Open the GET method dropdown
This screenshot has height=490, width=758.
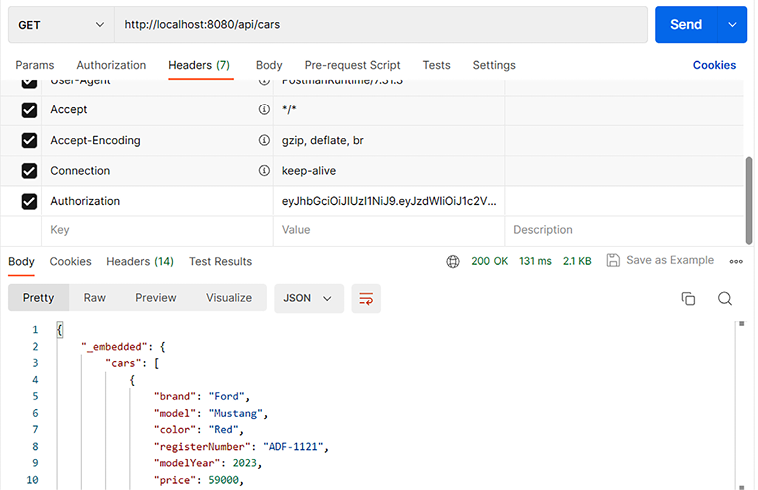click(x=60, y=25)
